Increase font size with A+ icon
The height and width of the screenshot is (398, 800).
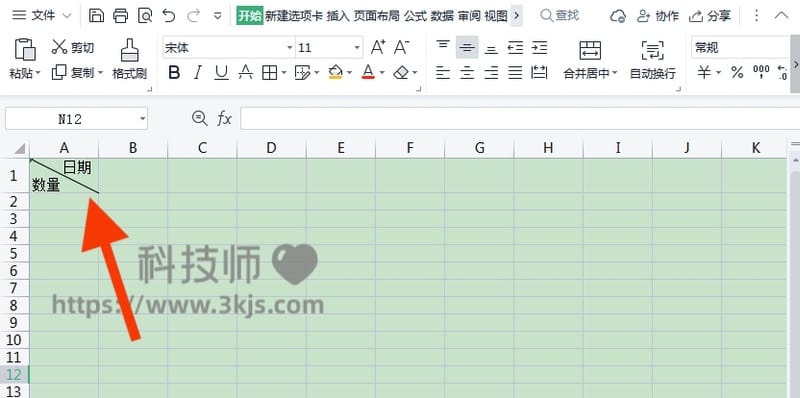pos(378,47)
